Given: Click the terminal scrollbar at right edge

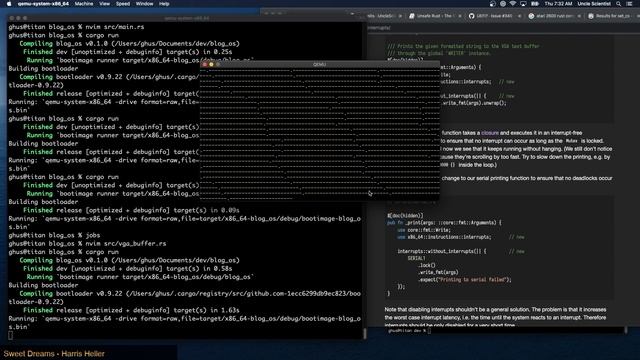Looking at the screenshot, I should pos(364,334).
